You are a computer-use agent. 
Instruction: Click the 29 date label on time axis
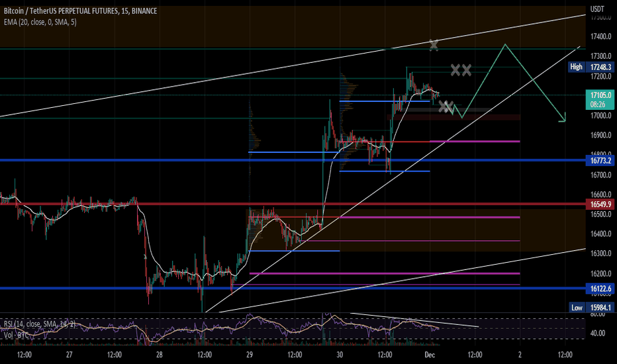coord(250,355)
